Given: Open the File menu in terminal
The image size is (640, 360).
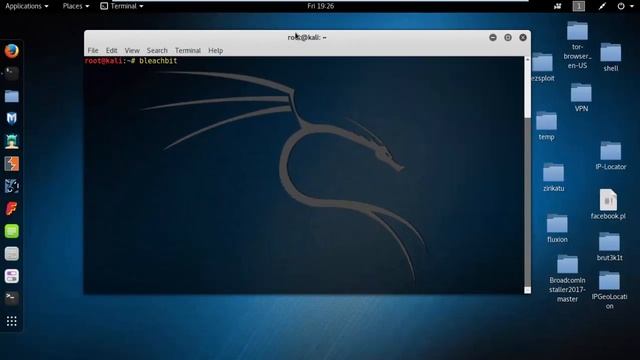Looking at the screenshot, I should [x=93, y=51].
